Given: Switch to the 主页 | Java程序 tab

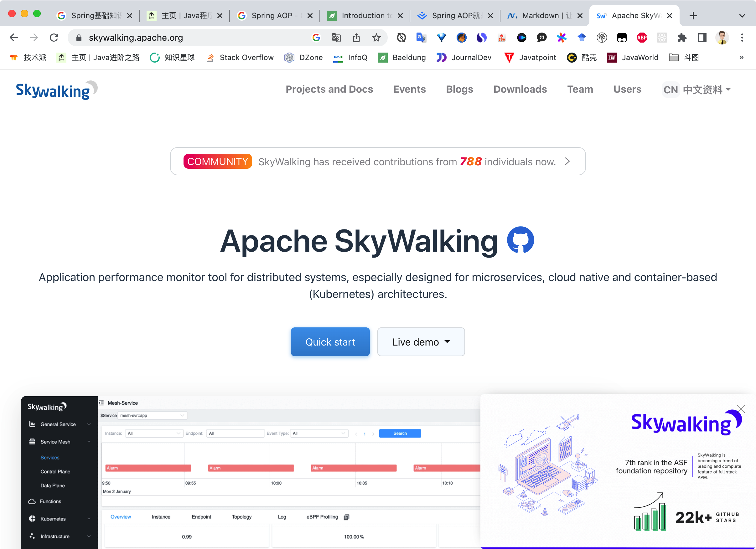Looking at the screenshot, I should point(185,16).
